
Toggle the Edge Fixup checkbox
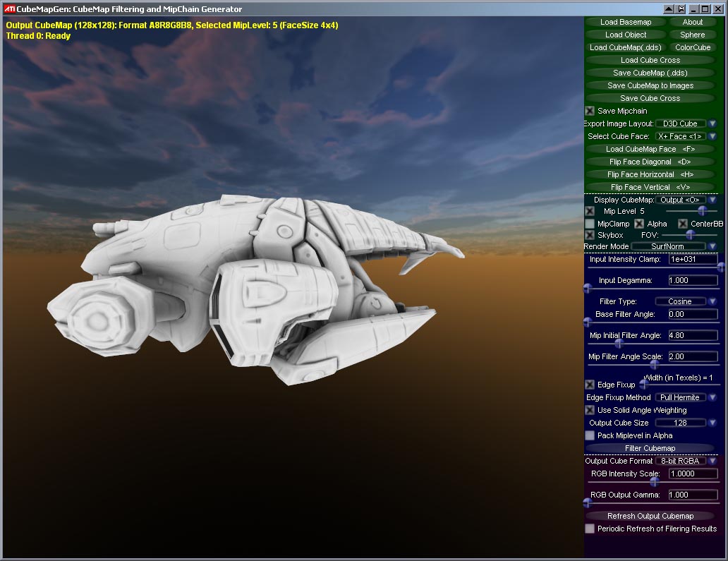pos(590,385)
